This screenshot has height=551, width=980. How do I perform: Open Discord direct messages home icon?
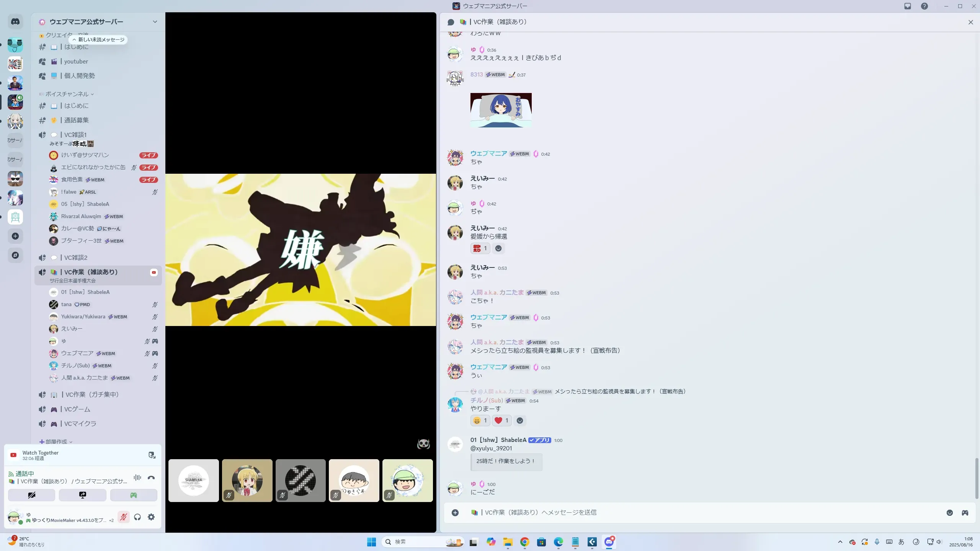pos(15,22)
